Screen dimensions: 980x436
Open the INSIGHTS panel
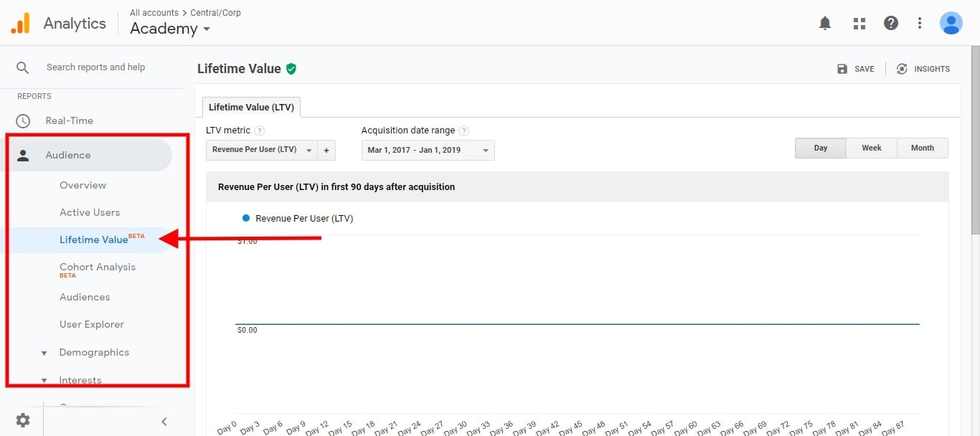click(923, 69)
